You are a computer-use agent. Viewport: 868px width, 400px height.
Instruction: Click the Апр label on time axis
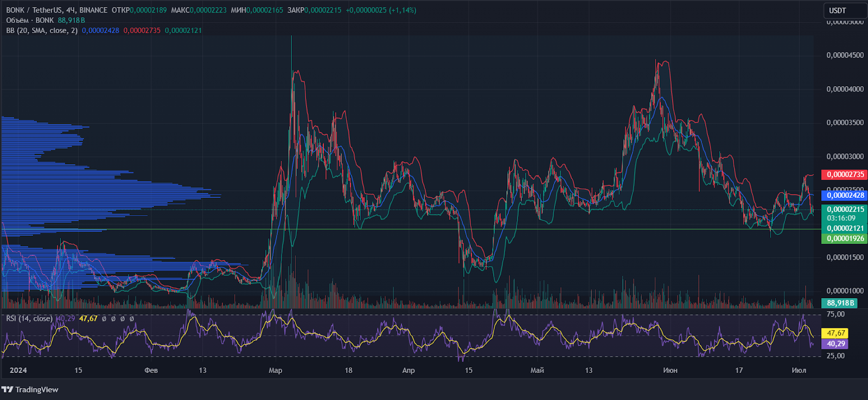409,370
